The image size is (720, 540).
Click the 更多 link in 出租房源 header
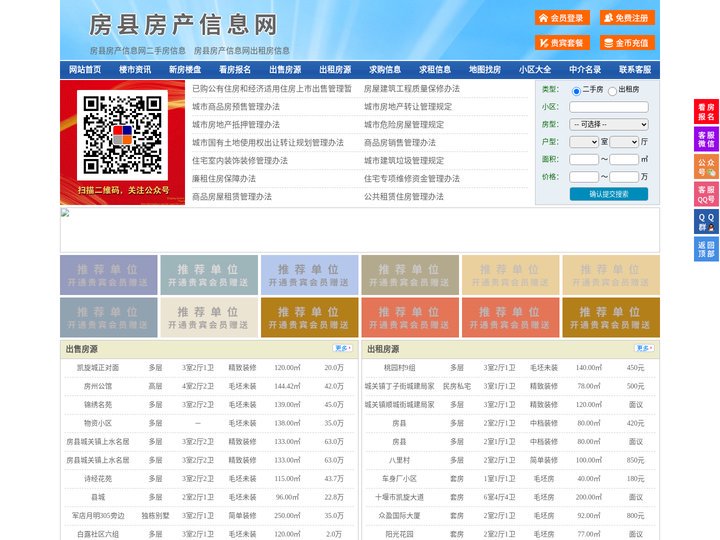(x=645, y=349)
